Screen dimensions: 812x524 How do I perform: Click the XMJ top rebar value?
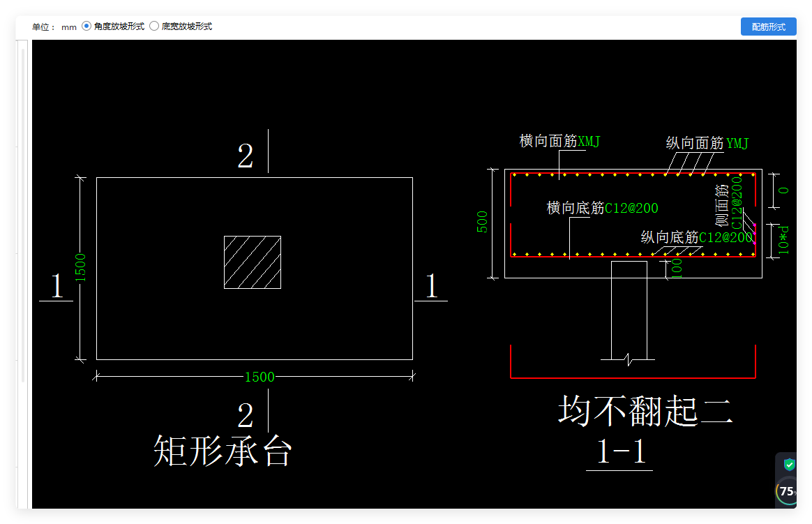[588, 142]
